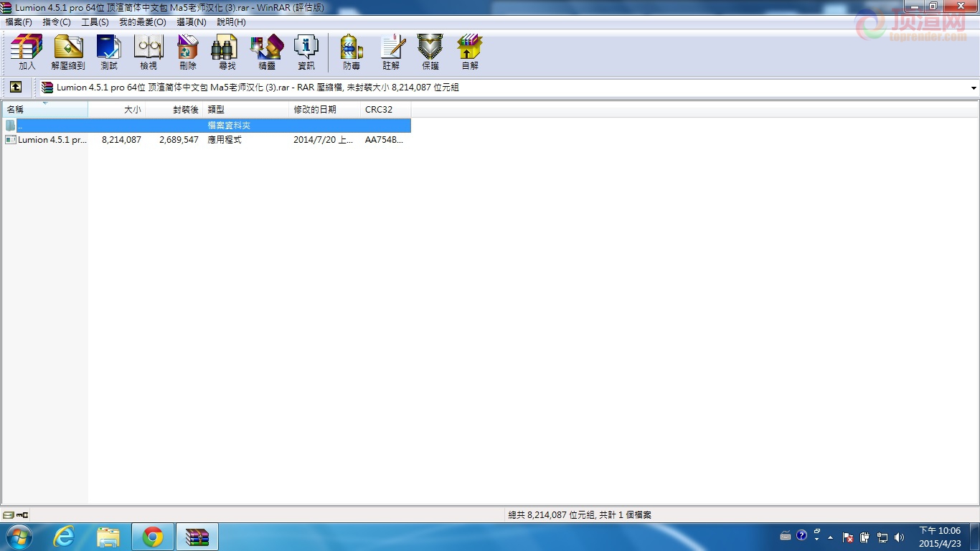Image resolution: width=980 pixels, height=551 pixels.
Task: Run the 測試 (Test) archive tool
Action: (x=109, y=52)
